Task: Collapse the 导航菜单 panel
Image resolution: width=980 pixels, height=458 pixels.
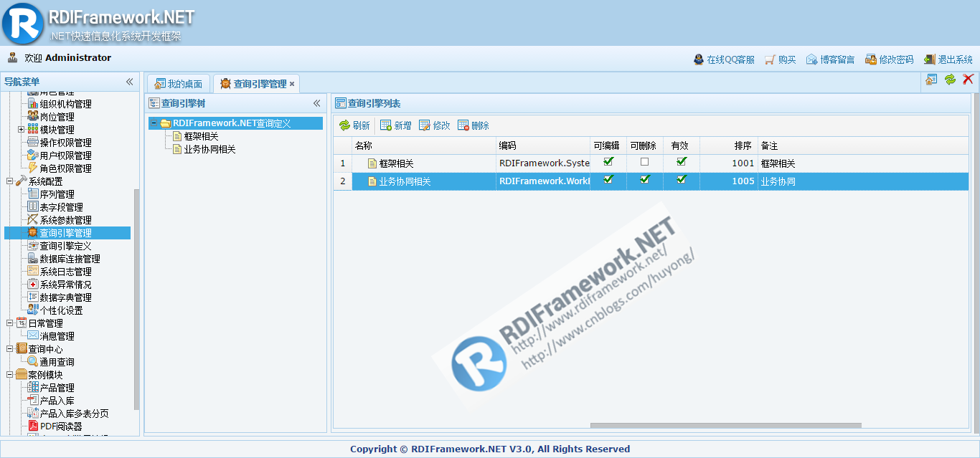Action: [x=130, y=82]
